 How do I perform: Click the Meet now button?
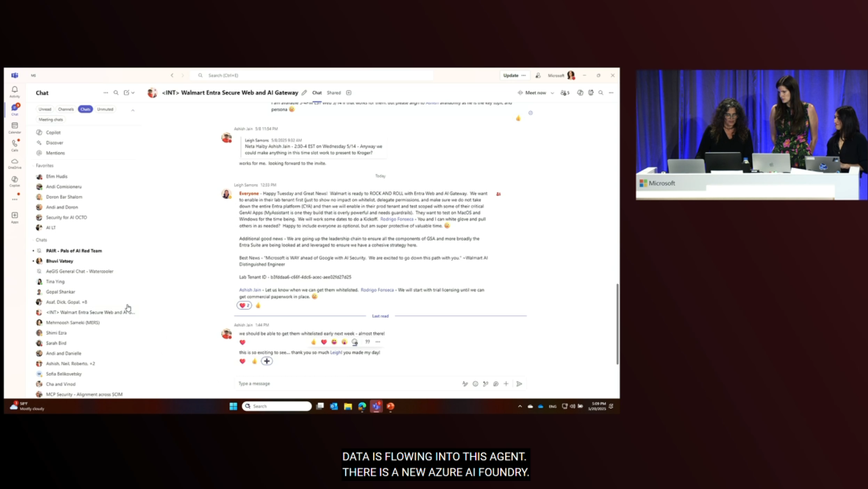point(532,93)
